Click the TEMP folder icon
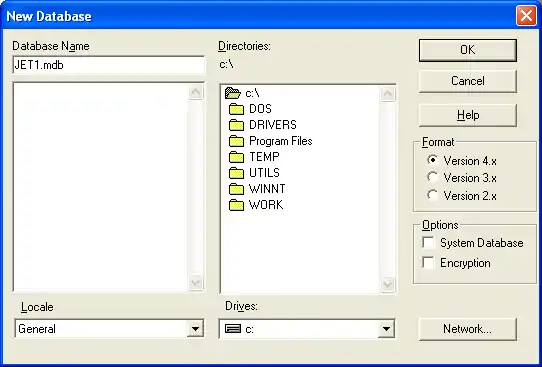This screenshot has height=367, width=542. tap(236, 157)
